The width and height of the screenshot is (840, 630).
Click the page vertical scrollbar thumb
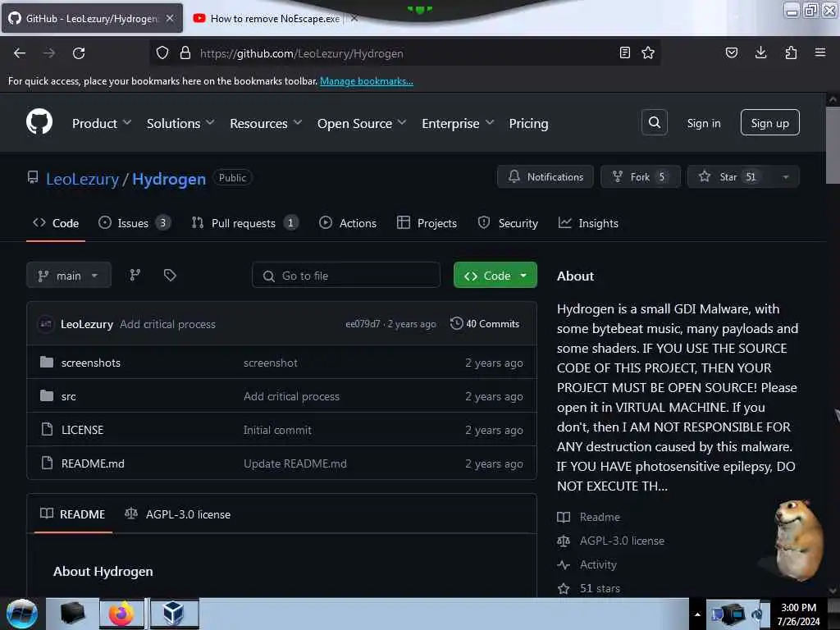[833, 144]
